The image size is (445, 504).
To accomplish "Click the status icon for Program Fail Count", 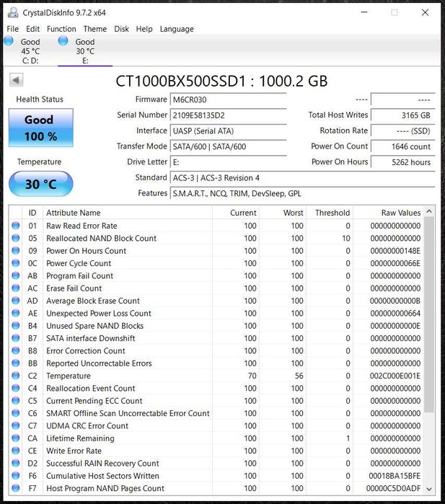I will point(15,275).
